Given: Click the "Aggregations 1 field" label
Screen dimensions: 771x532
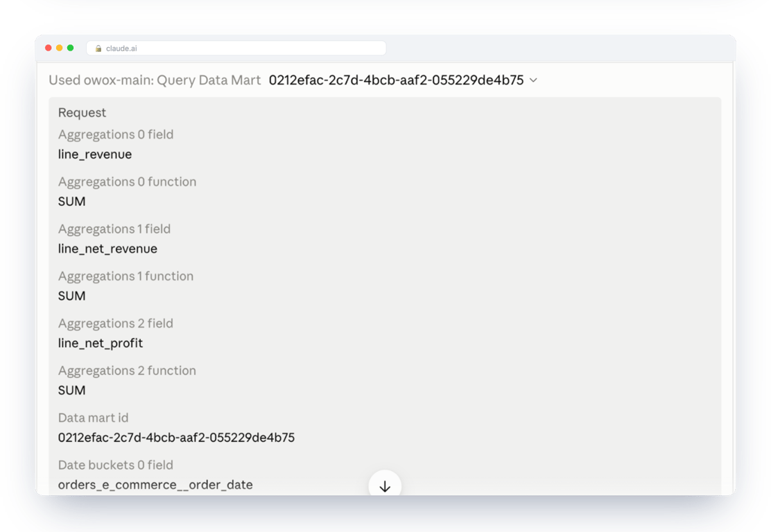Looking at the screenshot, I should click(114, 229).
